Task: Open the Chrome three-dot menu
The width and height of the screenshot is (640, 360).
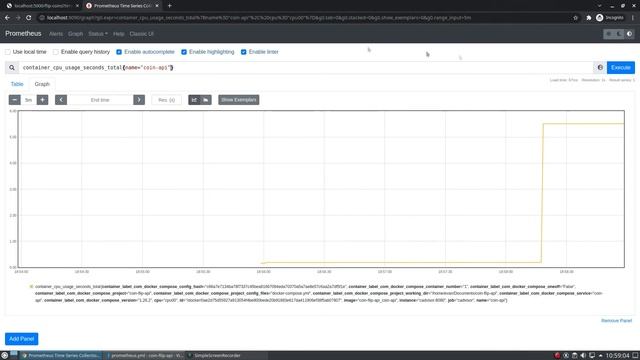Action: point(633,18)
